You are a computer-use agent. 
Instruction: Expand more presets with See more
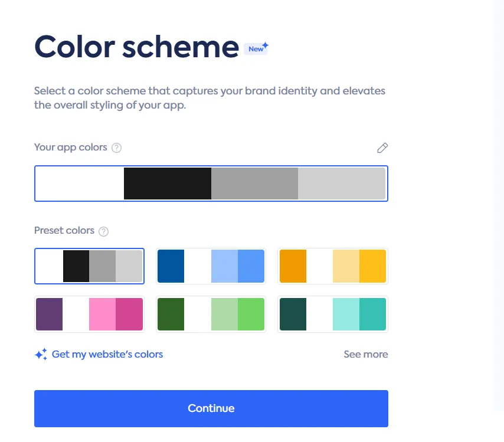365,355
